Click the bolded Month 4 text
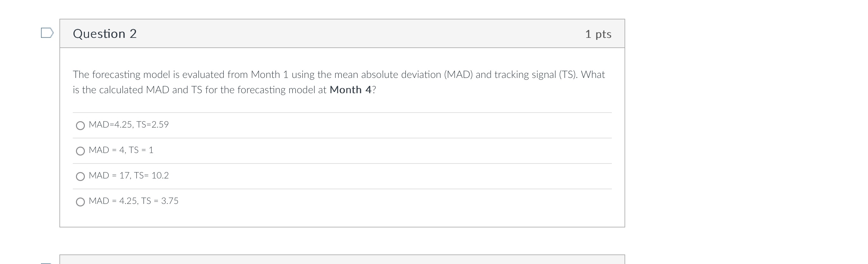This screenshot has height=264, width=868. point(350,89)
